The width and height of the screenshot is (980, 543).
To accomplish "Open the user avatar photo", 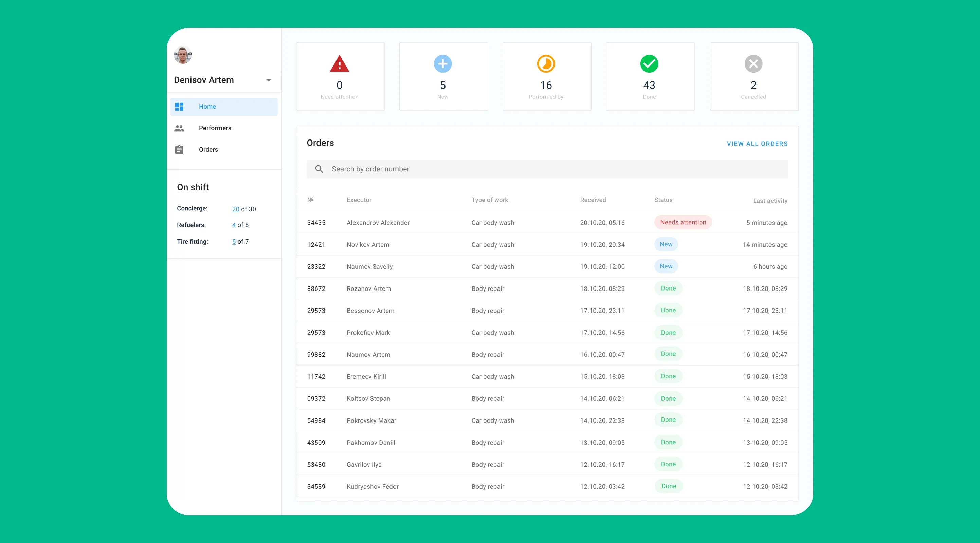I will coord(183,55).
